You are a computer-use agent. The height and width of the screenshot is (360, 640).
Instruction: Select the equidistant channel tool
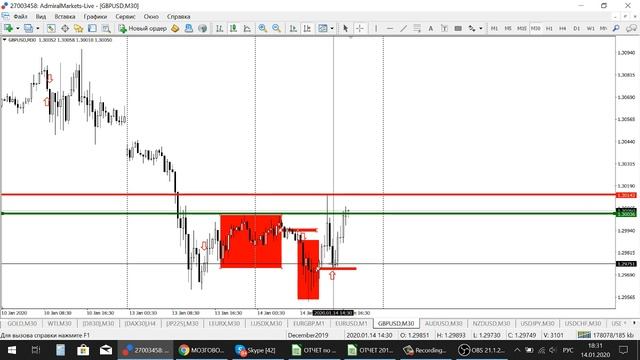click(417, 28)
